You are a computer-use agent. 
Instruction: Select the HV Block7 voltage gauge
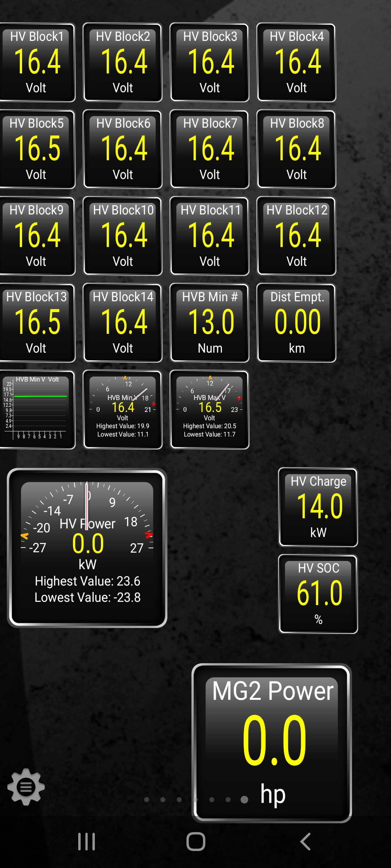tap(210, 149)
